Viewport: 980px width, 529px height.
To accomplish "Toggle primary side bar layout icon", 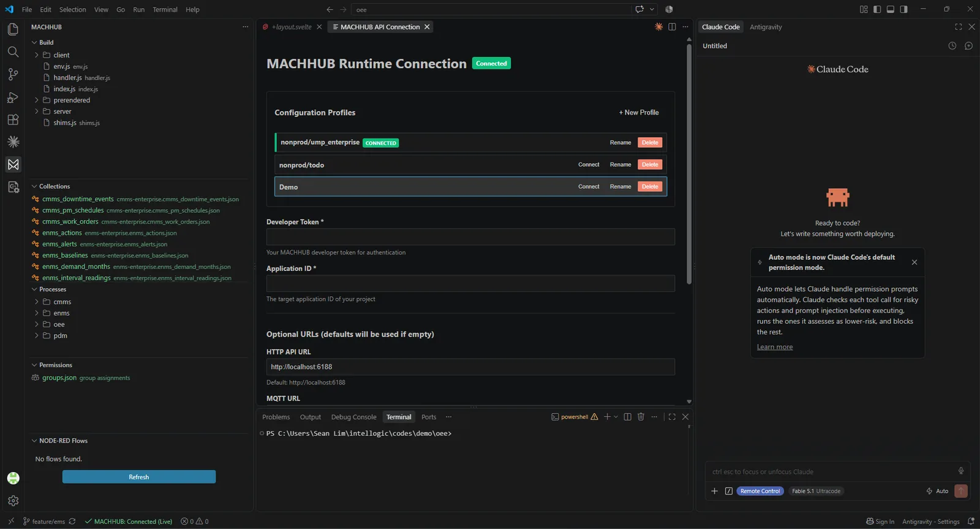I will coord(877,9).
